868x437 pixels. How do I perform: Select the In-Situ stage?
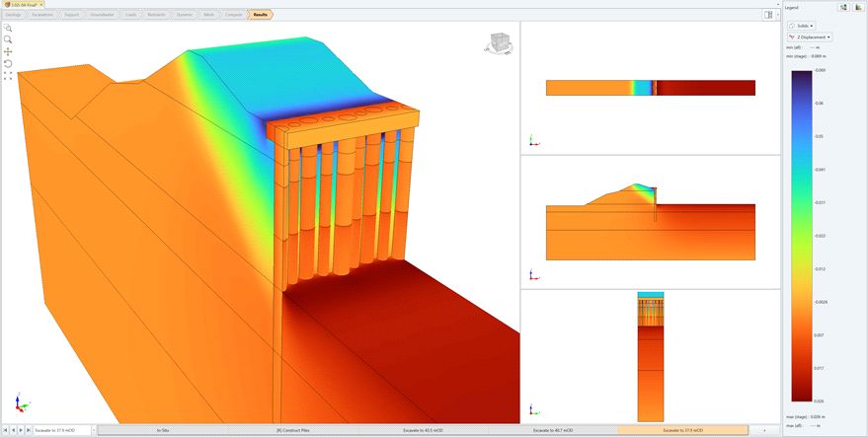click(x=163, y=430)
